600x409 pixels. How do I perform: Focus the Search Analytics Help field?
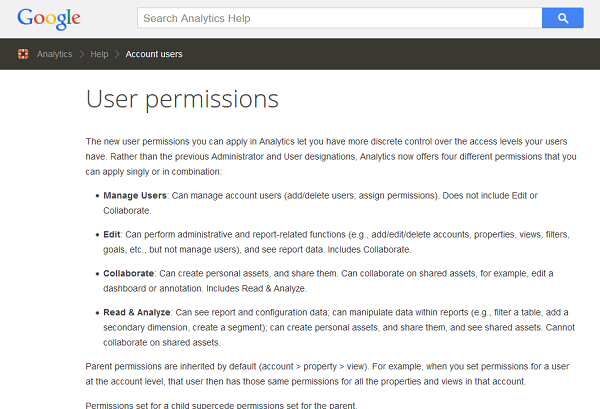pos(340,18)
